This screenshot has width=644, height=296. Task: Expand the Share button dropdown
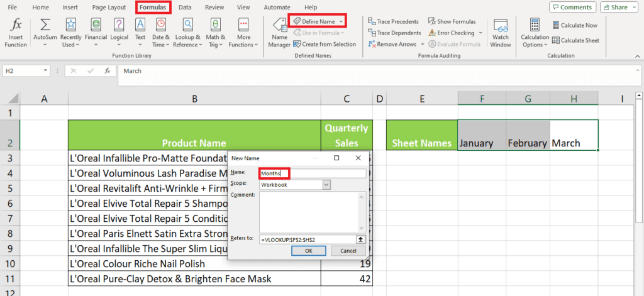633,7
